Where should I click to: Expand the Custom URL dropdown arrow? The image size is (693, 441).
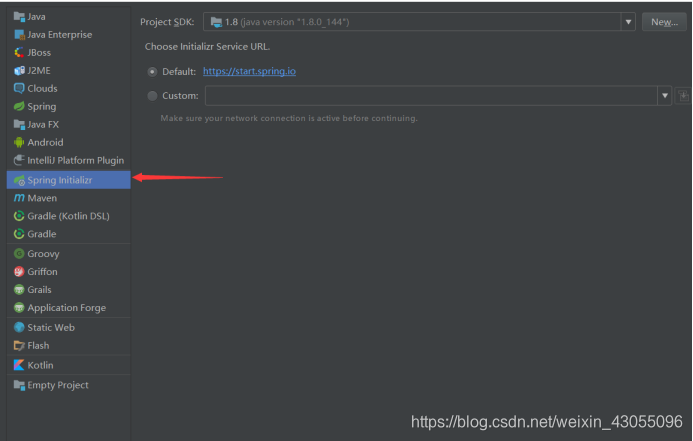point(665,95)
